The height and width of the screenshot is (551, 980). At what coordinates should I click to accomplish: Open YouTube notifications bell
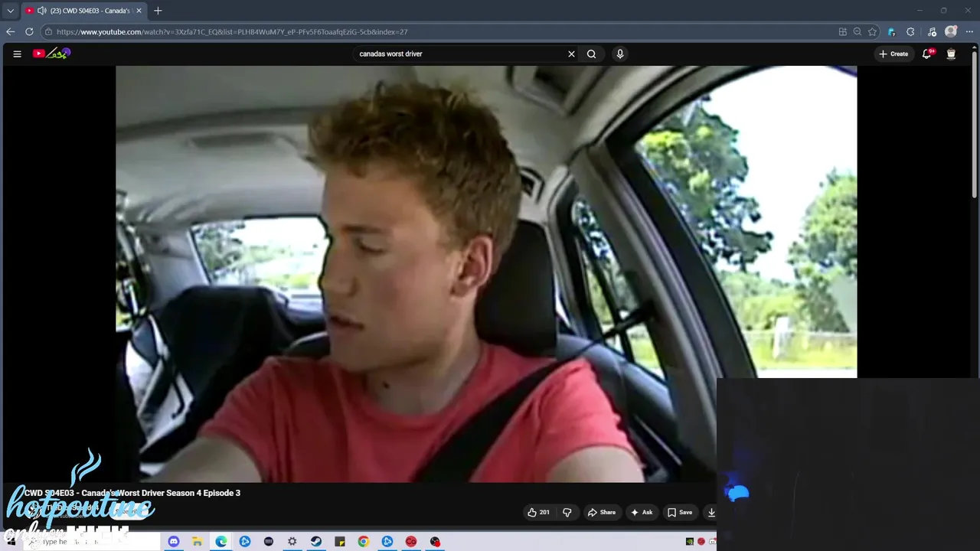click(x=927, y=54)
